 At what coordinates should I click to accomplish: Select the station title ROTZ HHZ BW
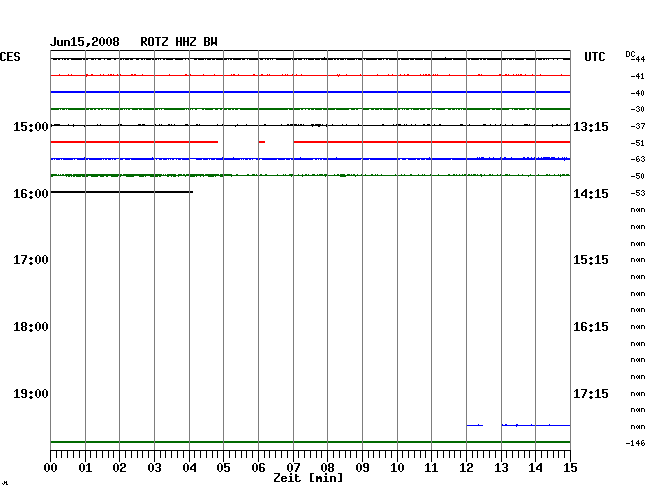pyautogui.click(x=179, y=42)
